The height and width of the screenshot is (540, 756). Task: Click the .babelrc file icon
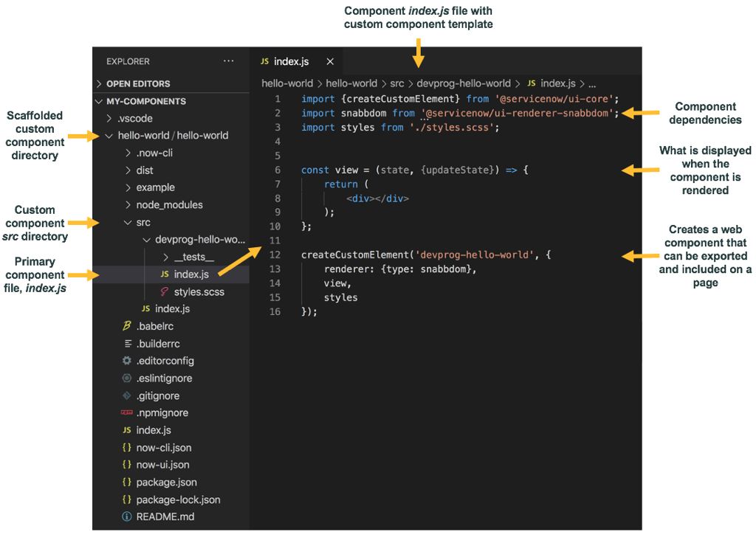click(127, 326)
